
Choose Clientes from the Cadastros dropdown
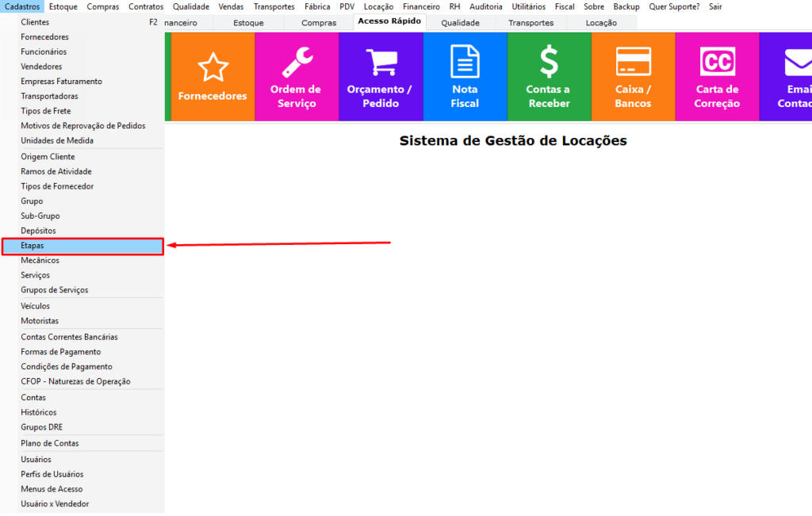(x=35, y=22)
